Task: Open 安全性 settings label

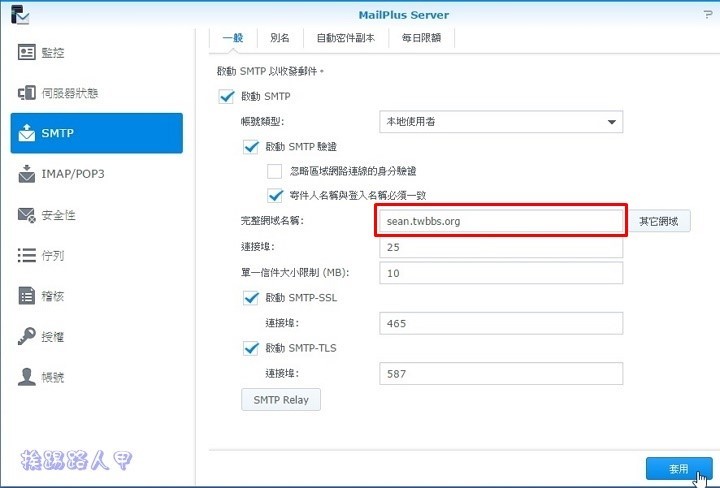Action: 58,215
